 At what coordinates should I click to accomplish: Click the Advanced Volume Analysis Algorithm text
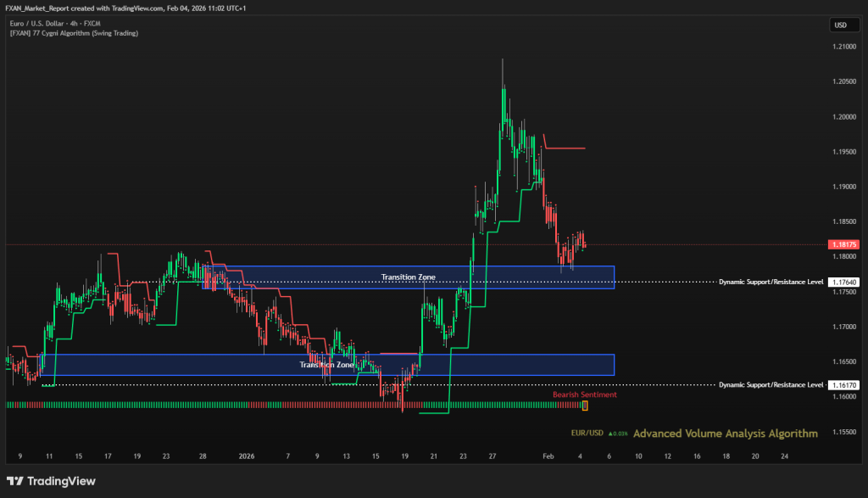point(725,434)
